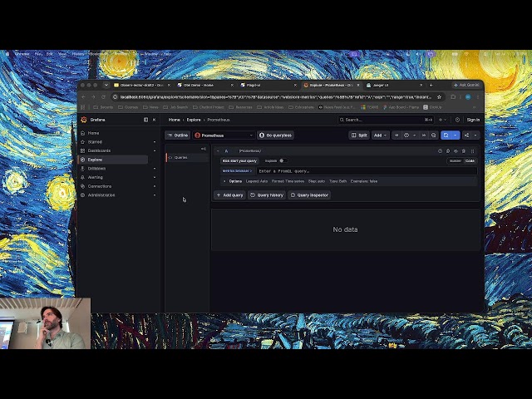Screen dimensions: 532x399
Task: Expand the Connections sidebar section
Action: (155, 186)
